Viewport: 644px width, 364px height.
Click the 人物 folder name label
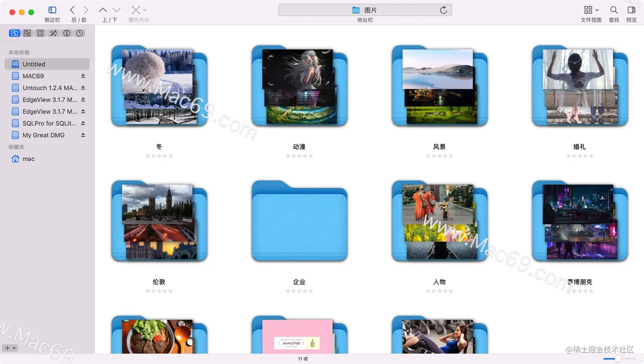(439, 282)
